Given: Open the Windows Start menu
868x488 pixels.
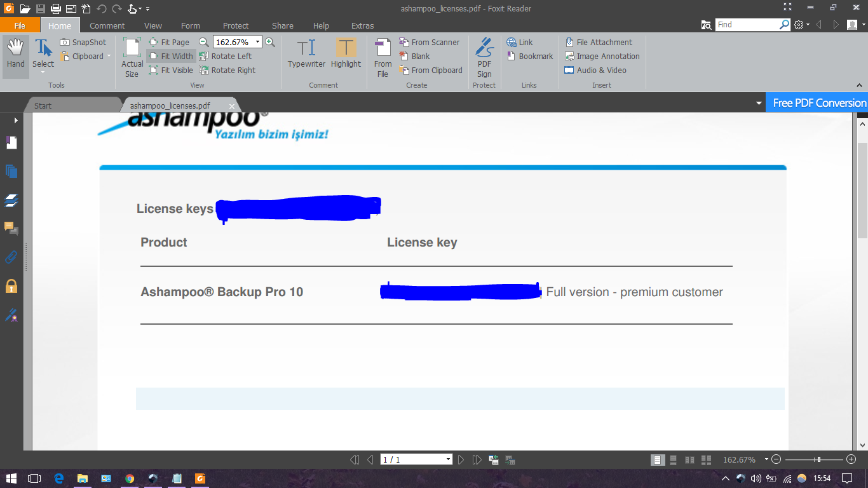Looking at the screenshot, I should (x=11, y=478).
